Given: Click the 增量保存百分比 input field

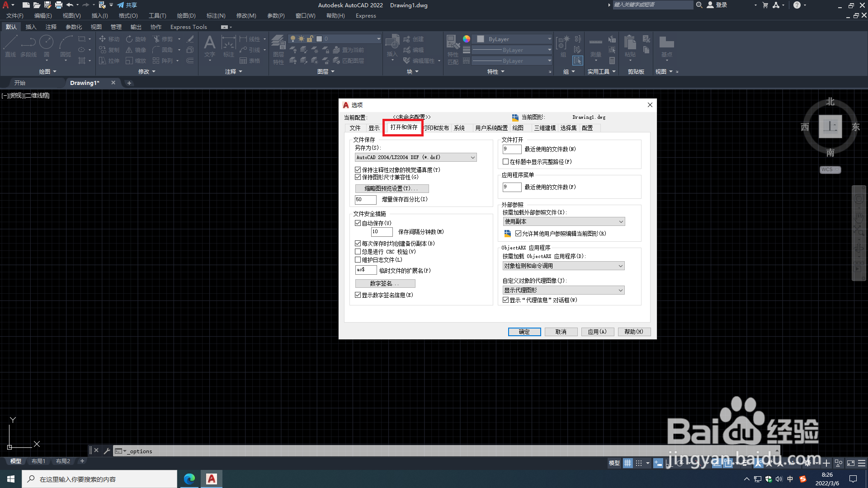Looking at the screenshot, I should 366,199.
